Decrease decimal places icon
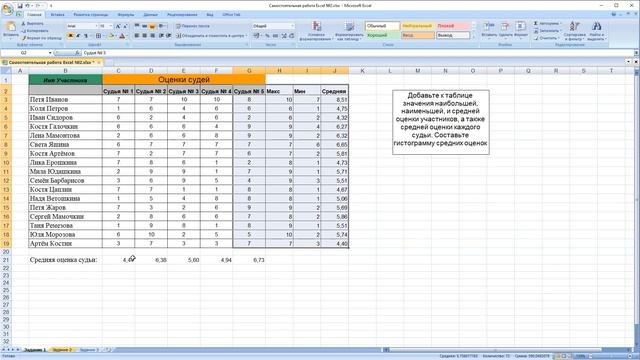Viewport: 640px width, 360px height. [x=292, y=36]
